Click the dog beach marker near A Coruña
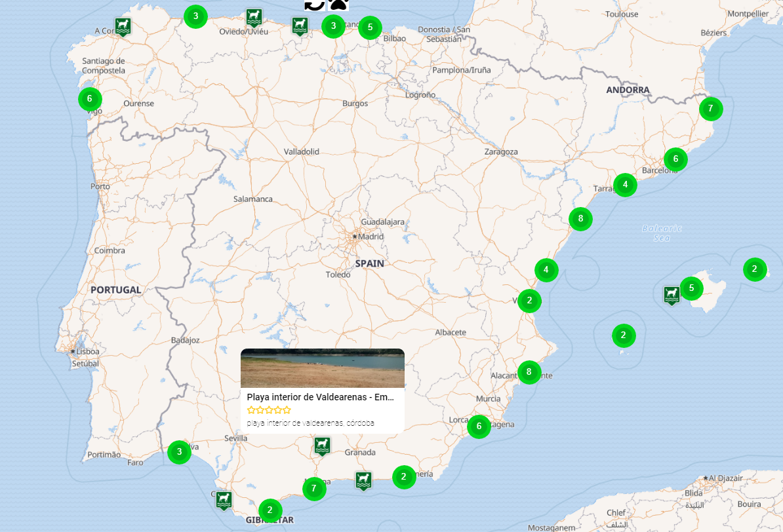Screen dimensions: 783x532 pyautogui.click(x=123, y=26)
